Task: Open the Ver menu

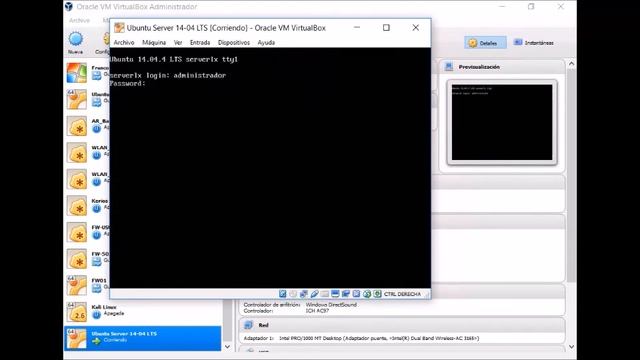Action: point(178,42)
